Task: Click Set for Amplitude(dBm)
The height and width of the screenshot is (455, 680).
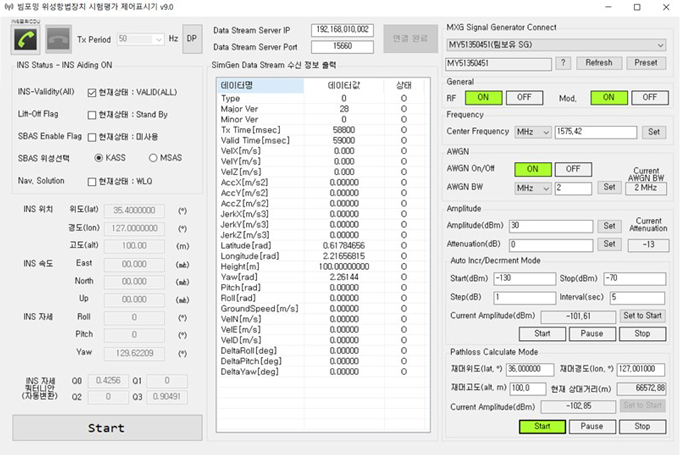Action: click(x=609, y=226)
